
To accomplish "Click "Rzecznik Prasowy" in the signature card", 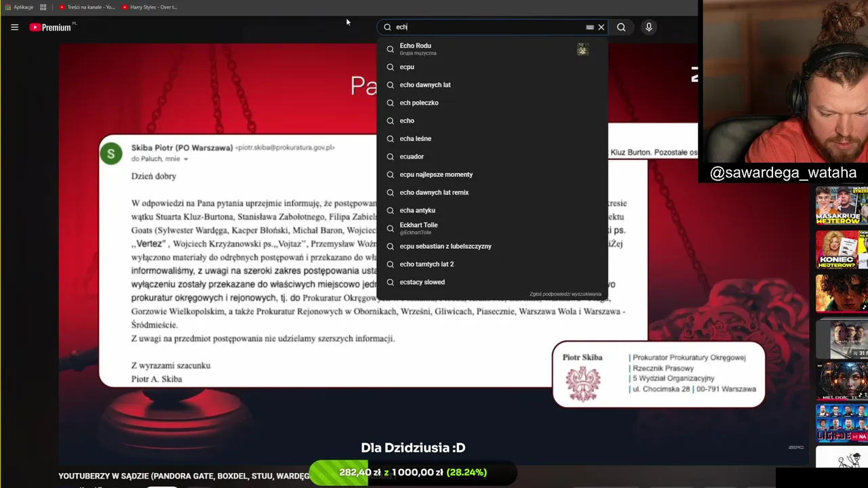I will pyautogui.click(x=662, y=368).
